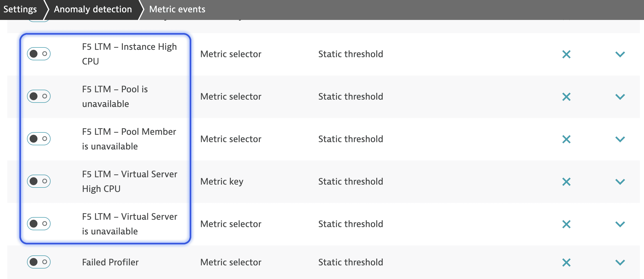Expand the F5 LTM Virtual Server High CPU details

(620, 181)
